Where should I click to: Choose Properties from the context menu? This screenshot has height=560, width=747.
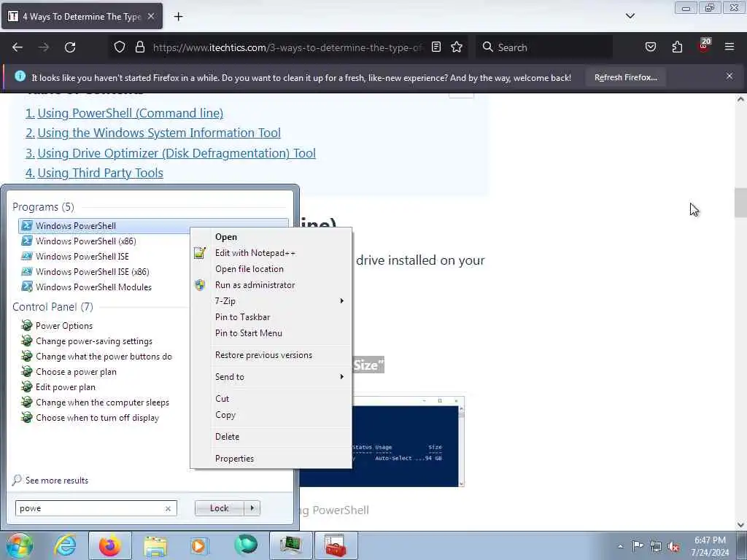point(271,459)
